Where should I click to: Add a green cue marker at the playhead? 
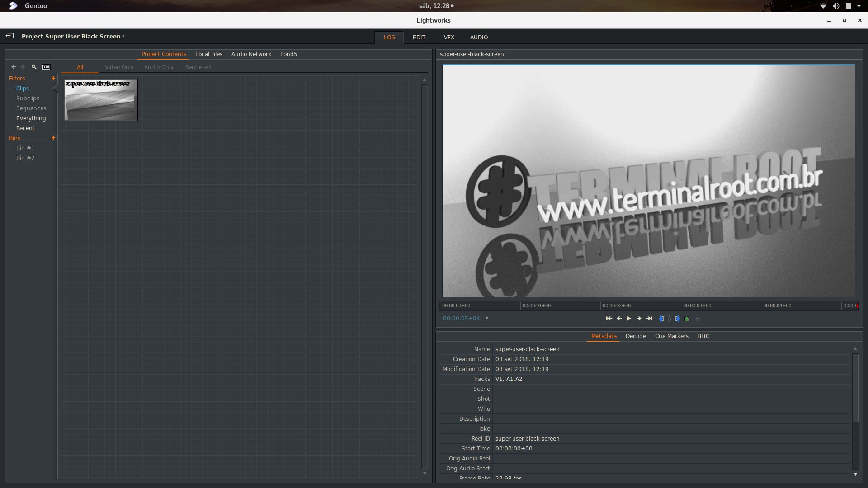point(687,319)
